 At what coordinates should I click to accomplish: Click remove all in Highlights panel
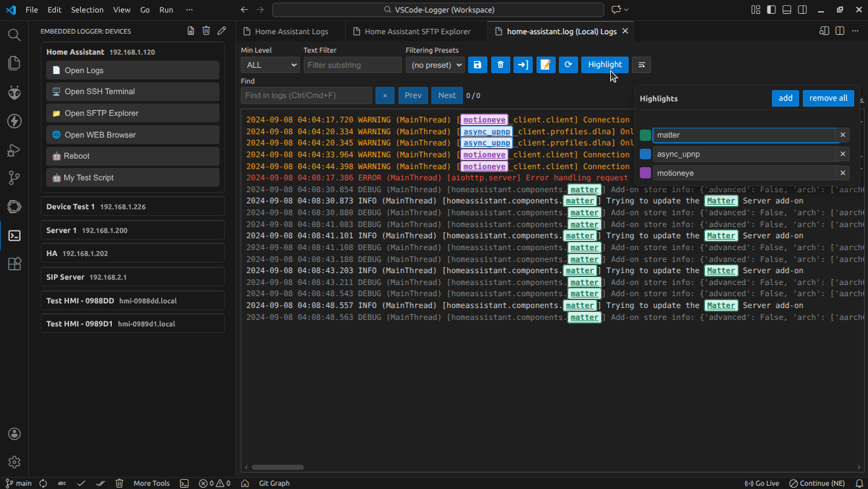tap(828, 97)
